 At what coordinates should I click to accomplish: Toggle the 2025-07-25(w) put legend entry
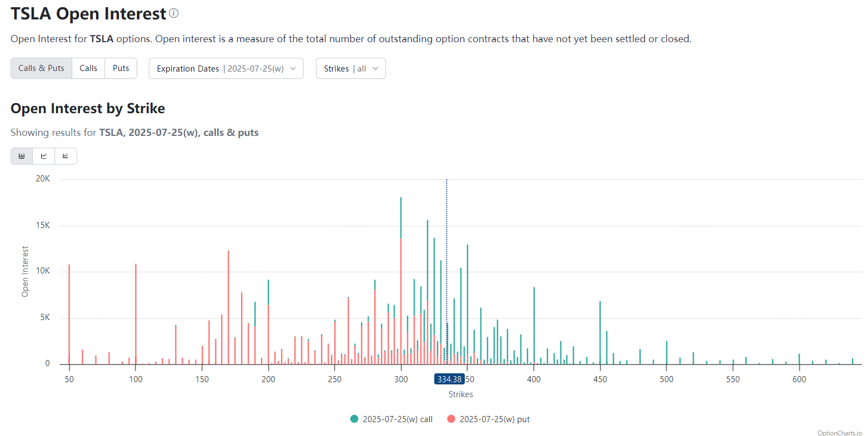pos(489,419)
